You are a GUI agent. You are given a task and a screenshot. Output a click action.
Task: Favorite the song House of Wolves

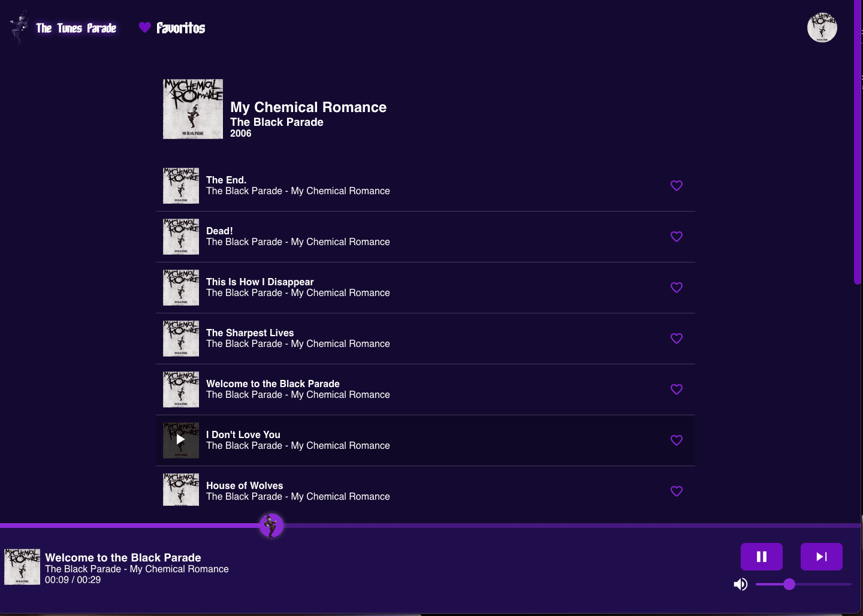[676, 491]
